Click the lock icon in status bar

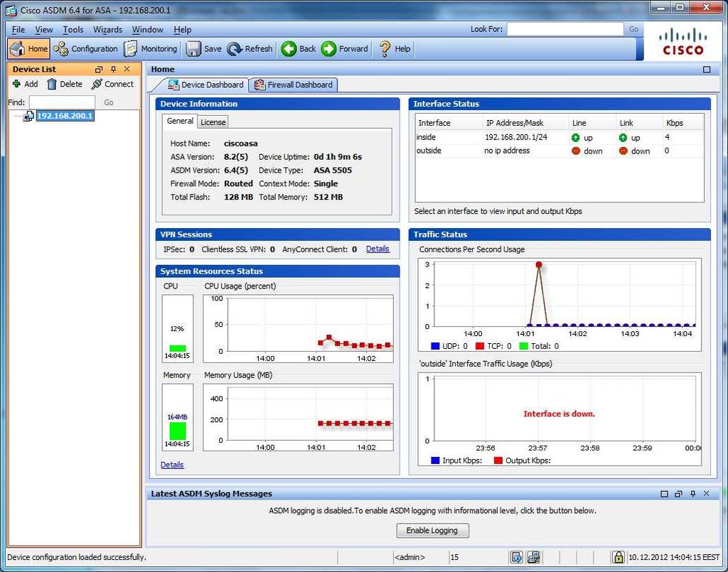[618, 557]
